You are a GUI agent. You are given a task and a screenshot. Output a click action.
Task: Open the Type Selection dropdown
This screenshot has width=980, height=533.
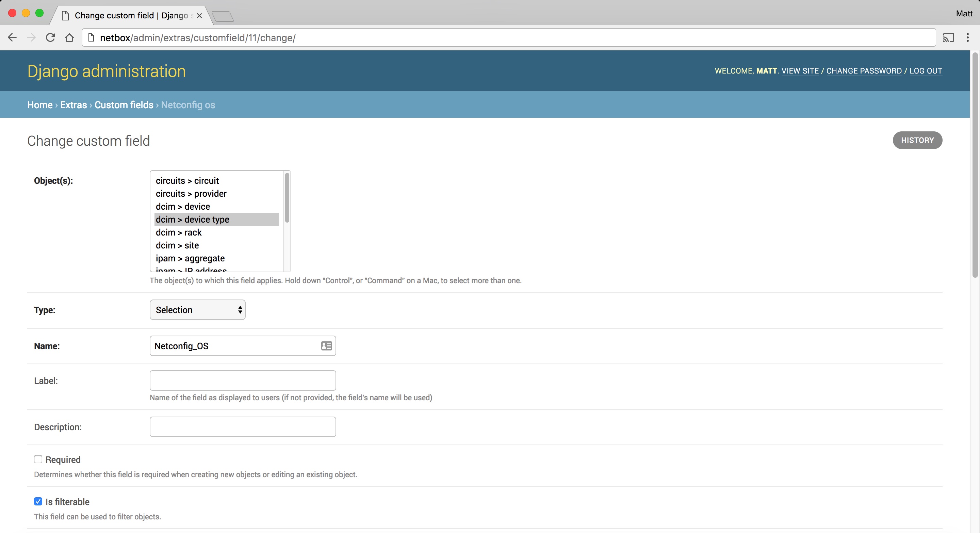tap(197, 310)
